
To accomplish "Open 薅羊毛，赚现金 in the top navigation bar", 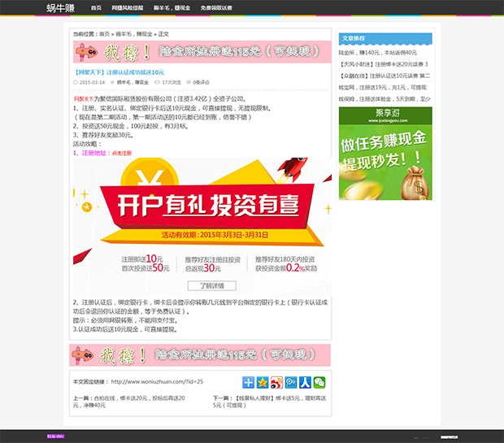I will pyautogui.click(x=172, y=7).
